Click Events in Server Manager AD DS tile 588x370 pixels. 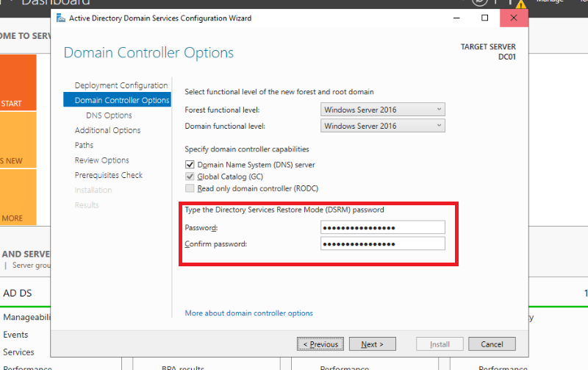pos(15,335)
